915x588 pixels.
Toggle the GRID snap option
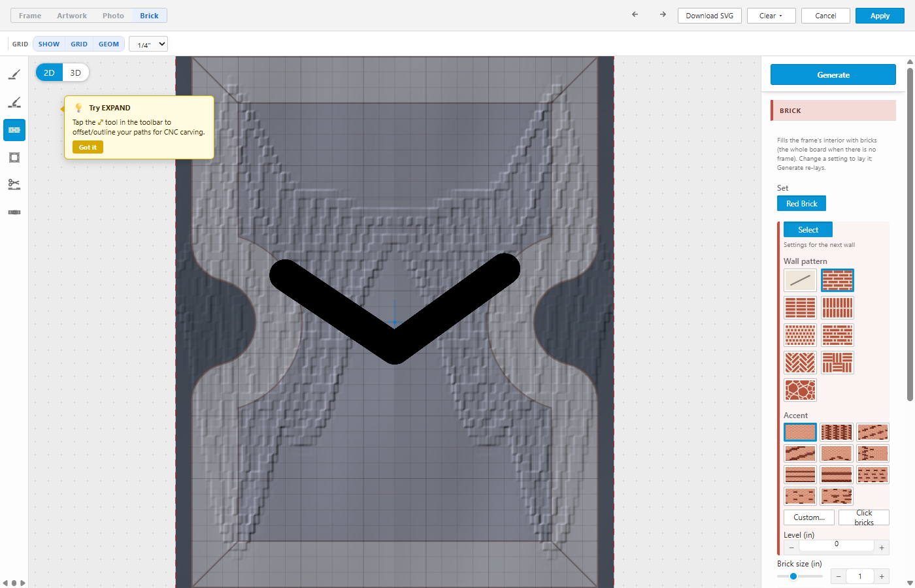coord(79,44)
